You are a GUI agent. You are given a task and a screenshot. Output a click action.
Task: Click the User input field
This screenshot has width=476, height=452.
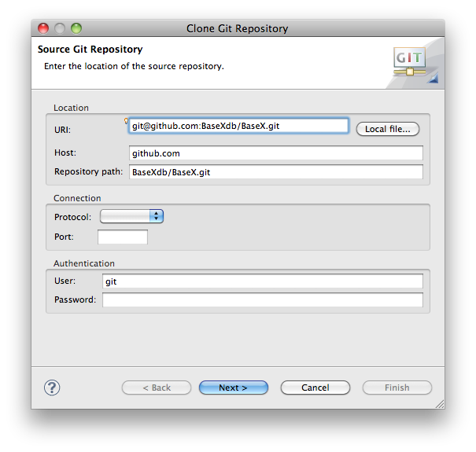[263, 281]
